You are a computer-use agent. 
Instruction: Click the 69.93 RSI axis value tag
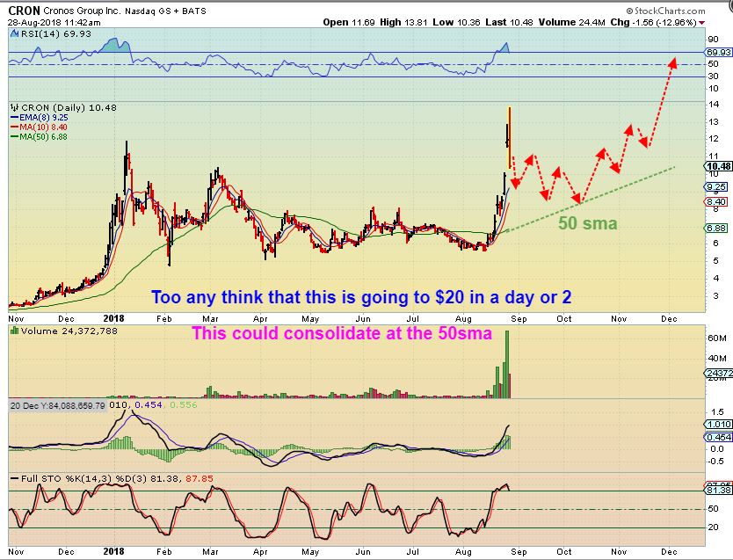pos(719,53)
